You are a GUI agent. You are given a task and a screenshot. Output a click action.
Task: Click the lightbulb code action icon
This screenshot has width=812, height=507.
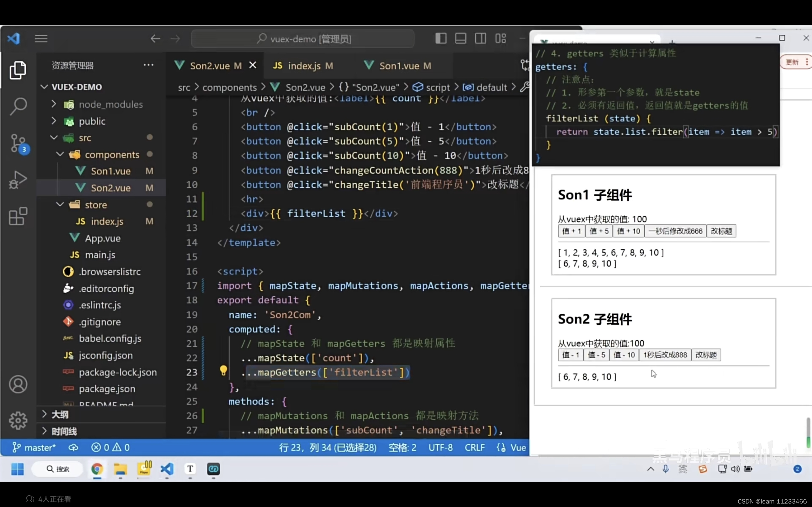(x=224, y=370)
